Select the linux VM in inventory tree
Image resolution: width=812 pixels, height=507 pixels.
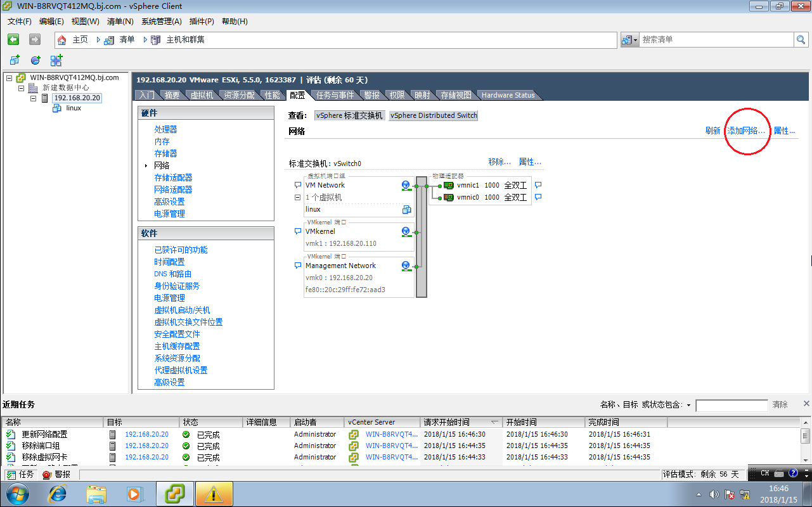74,108
